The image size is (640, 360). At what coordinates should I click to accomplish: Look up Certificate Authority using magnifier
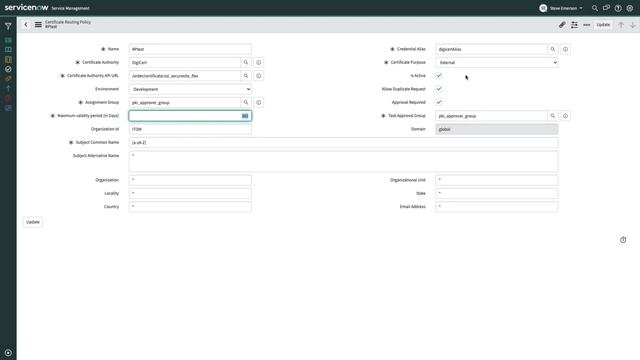click(x=246, y=62)
